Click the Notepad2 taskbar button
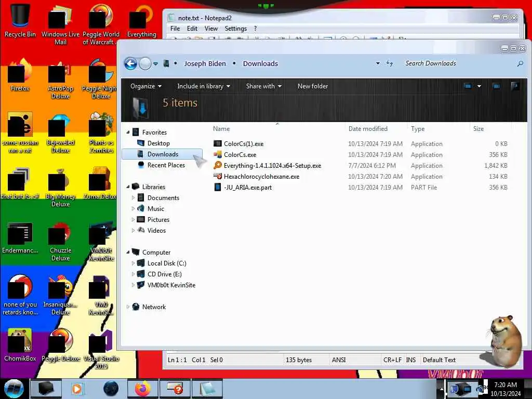Viewport: 532px width, 399px height. pos(207,389)
